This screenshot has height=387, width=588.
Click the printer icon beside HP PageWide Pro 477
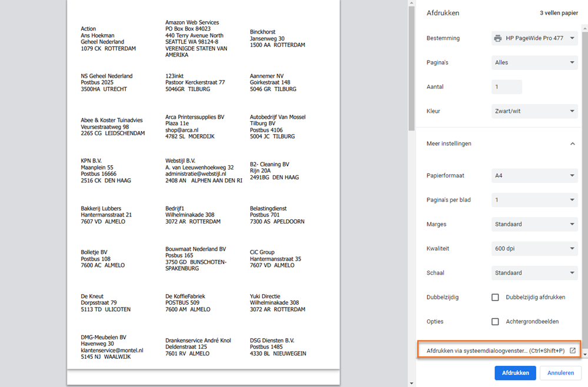tap(497, 38)
